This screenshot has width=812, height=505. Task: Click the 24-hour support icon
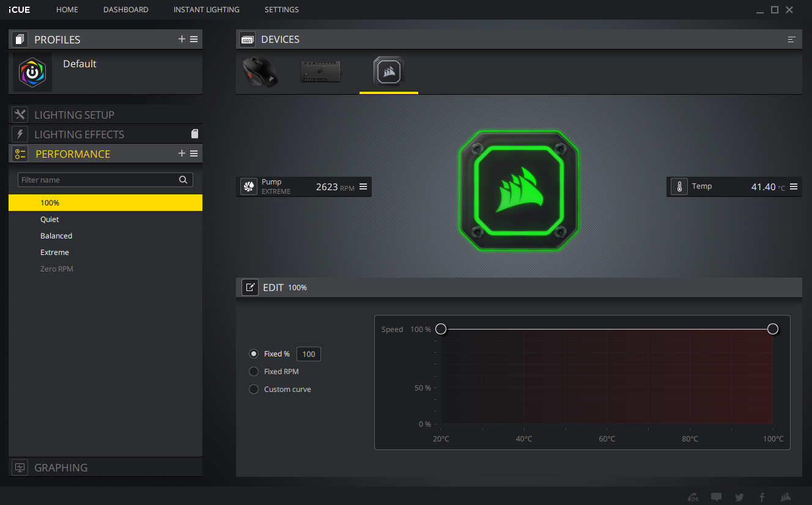693,497
